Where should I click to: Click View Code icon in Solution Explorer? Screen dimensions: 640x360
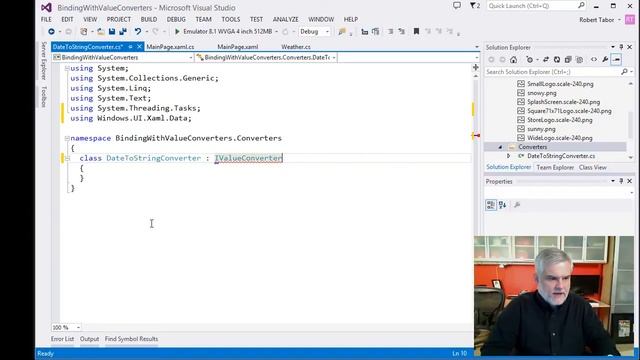(594, 60)
